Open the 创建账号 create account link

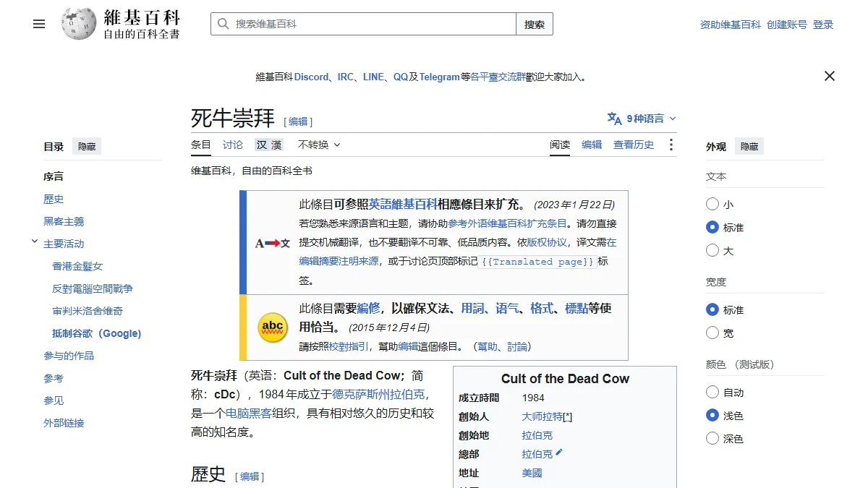[787, 25]
